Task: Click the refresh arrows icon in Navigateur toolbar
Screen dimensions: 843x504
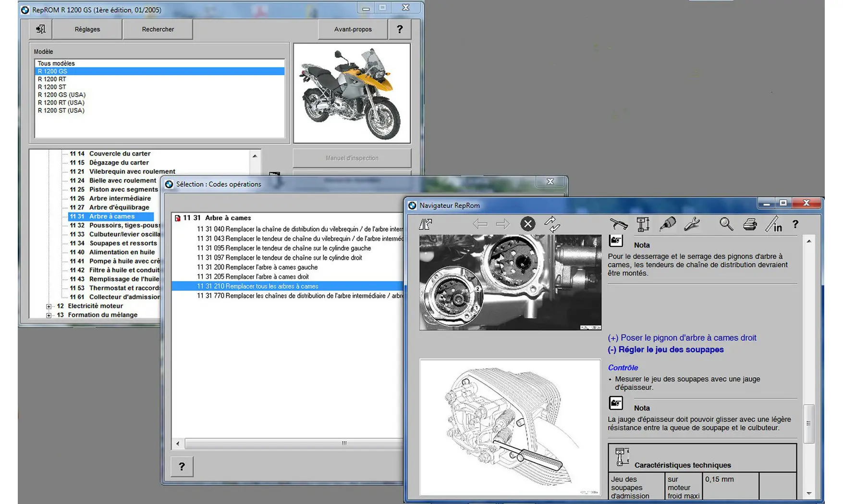Action: (x=552, y=224)
